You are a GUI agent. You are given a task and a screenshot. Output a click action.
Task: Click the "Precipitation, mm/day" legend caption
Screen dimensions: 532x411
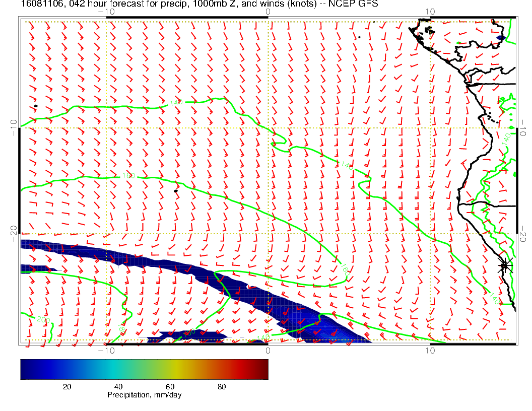(x=144, y=395)
